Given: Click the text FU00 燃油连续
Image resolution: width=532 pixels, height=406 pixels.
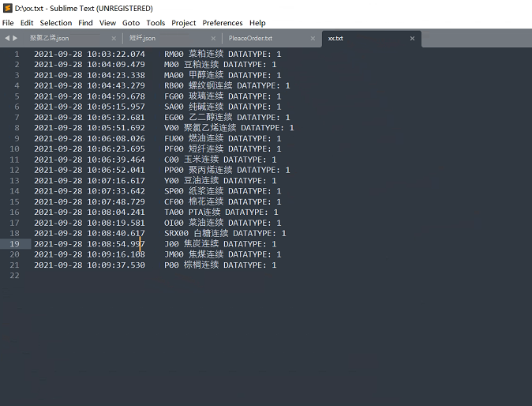Looking at the screenshot, I should tap(193, 138).
